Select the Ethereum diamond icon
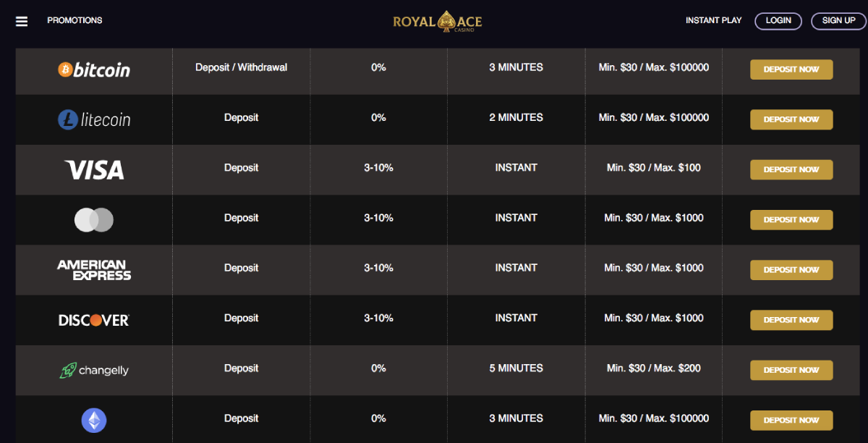This screenshot has height=443, width=868. [94, 420]
